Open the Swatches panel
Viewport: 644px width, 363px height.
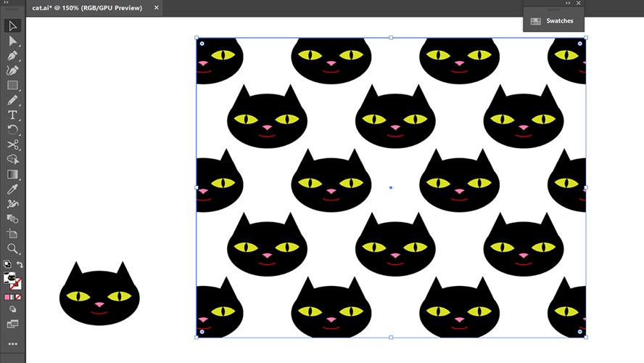click(x=553, y=21)
